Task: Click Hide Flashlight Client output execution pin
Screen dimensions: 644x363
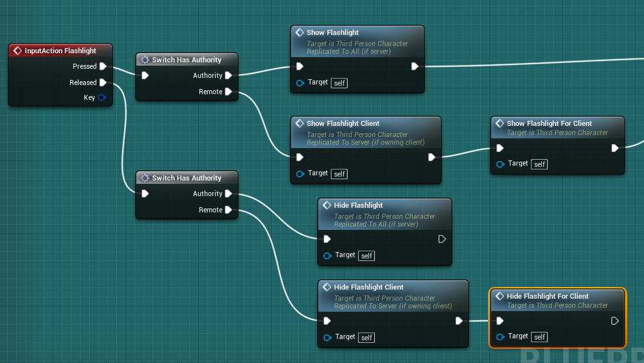Action: [459, 321]
